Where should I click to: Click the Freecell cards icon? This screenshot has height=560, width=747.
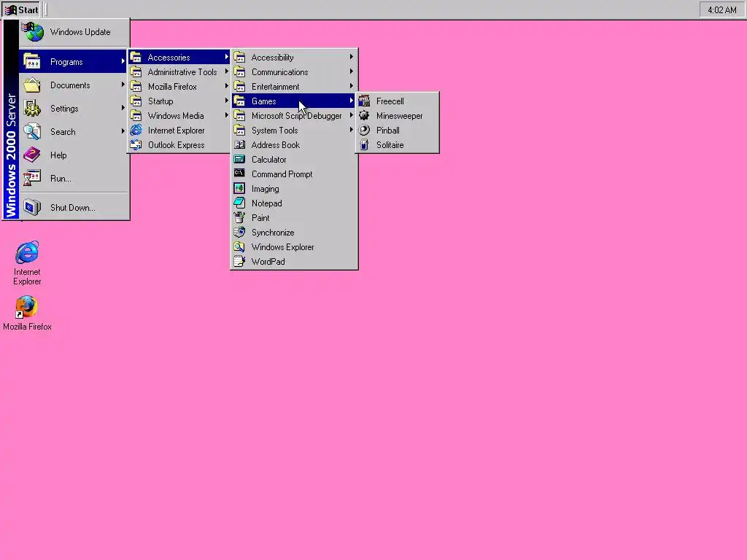365,101
